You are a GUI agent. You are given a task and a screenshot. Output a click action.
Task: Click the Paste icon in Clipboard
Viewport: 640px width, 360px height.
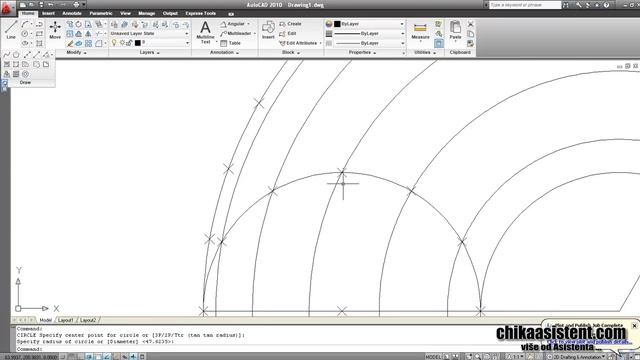455,30
